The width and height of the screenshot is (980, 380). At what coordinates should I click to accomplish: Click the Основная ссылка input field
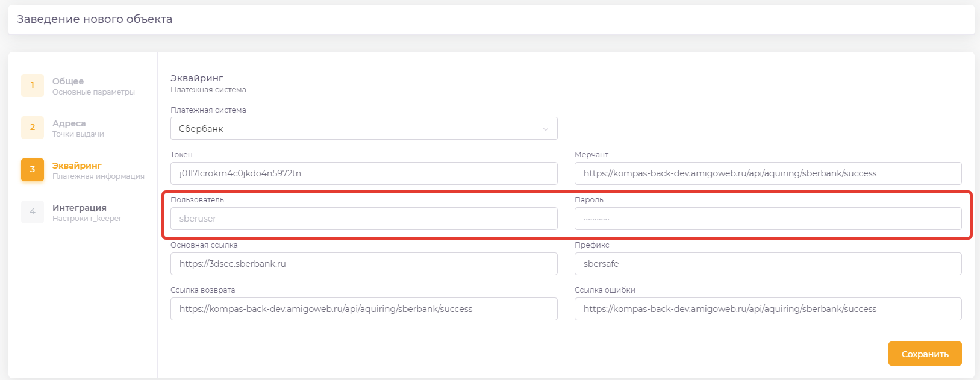pos(363,264)
